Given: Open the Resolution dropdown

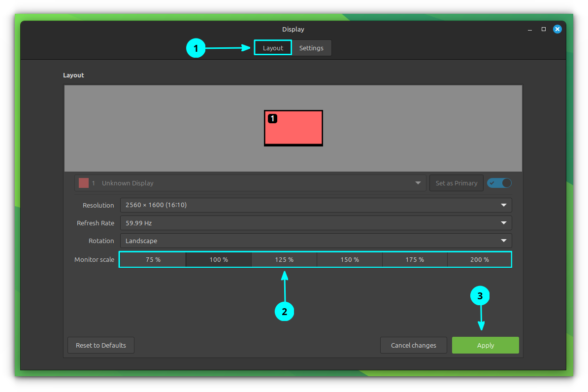Looking at the screenshot, I should (316, 205).
